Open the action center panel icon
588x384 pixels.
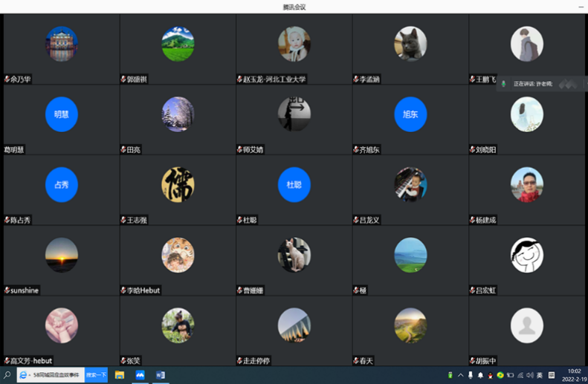550,376
